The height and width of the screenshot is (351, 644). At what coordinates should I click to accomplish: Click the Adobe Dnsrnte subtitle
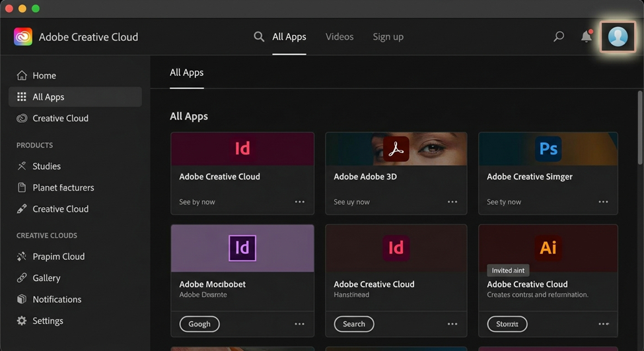(x=203, y=294)
